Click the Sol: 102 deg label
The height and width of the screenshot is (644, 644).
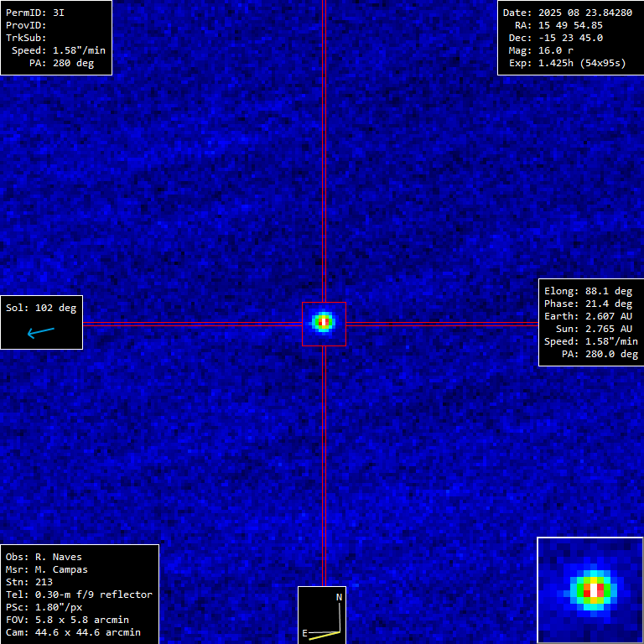coord(41,308)
